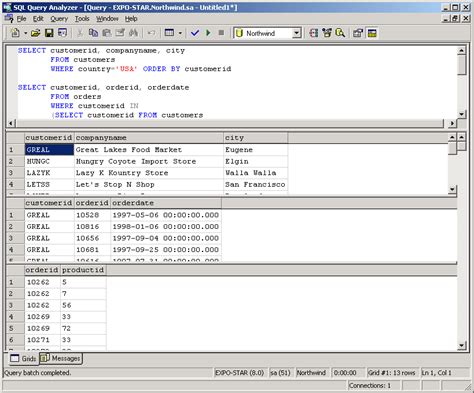Viewport: 474px width, 393px height.
Task: Select order id 10528 cell
Action: coord(92,215)
